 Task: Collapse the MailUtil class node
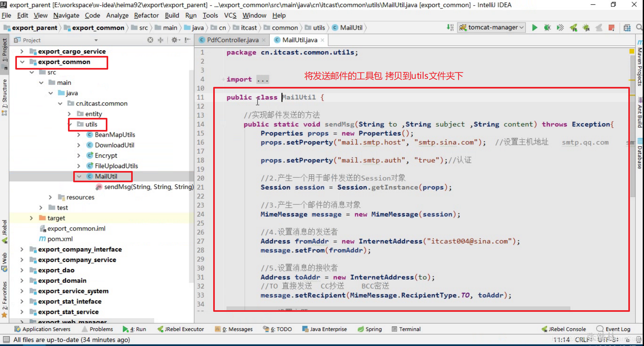click(x=79, y=176)
